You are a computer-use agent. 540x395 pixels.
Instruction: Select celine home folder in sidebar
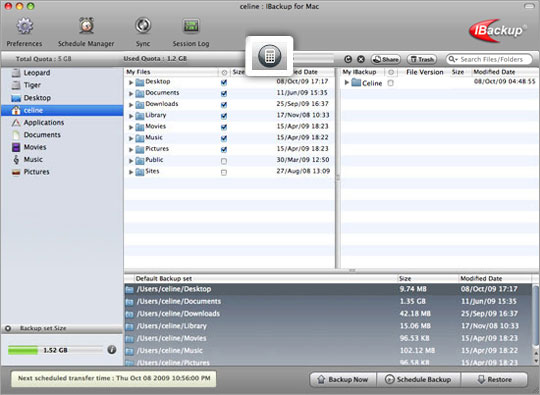(x=62, y=110)
